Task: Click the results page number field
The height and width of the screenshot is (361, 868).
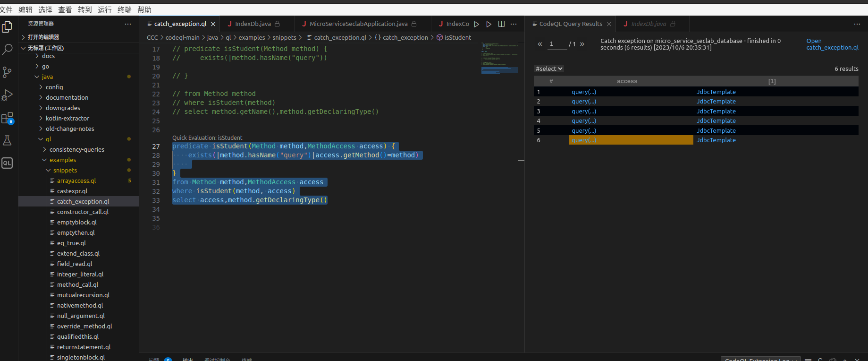Action: [557, 44]
